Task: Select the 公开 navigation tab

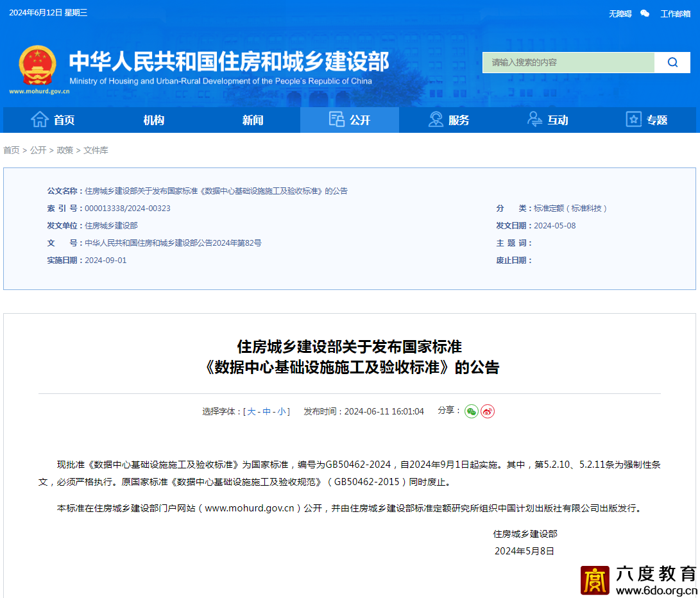Action: pyautogui.click(x=350, y=120)
